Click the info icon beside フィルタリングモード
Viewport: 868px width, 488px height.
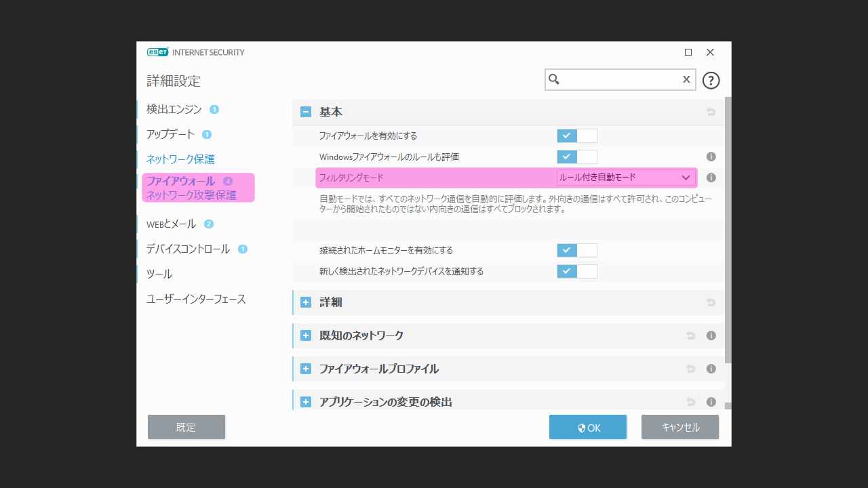point(711,178)
